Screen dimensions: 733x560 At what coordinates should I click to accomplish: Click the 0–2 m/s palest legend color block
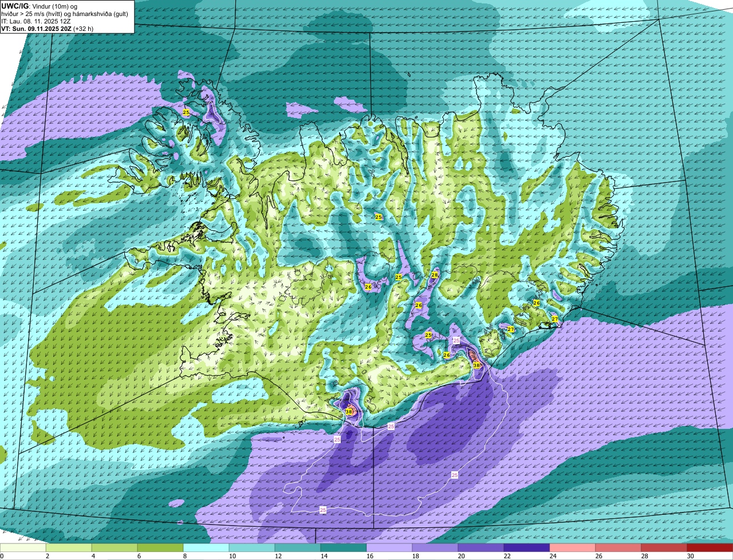[x=23, y=547]
